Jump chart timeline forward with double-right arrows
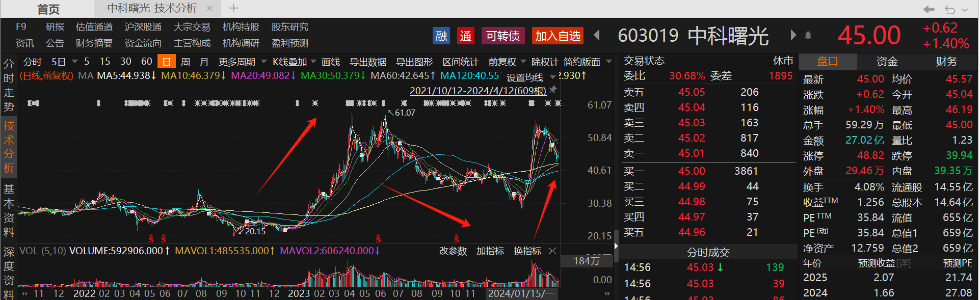Viewport: 980px width, 300px height. point(607,294)
